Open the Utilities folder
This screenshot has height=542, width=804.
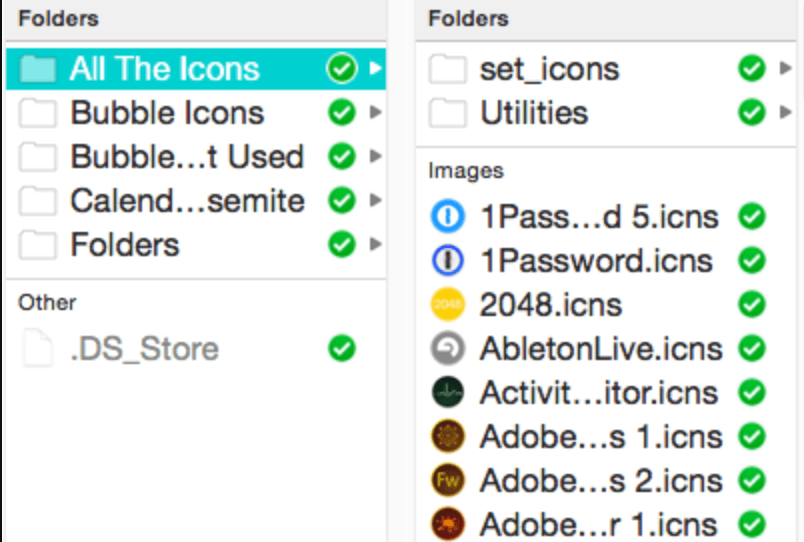click(x=534, y=113)
